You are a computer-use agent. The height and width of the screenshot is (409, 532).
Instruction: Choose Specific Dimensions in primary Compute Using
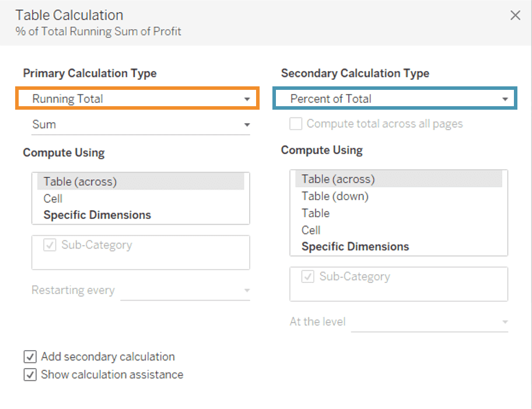97,215
